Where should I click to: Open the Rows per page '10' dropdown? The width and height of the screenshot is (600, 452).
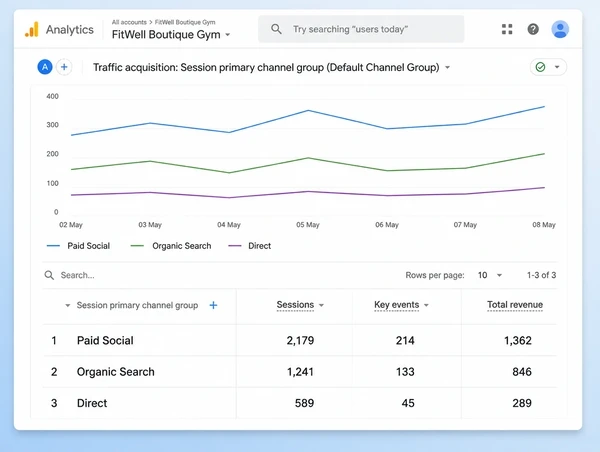click(x=490, y=275)
